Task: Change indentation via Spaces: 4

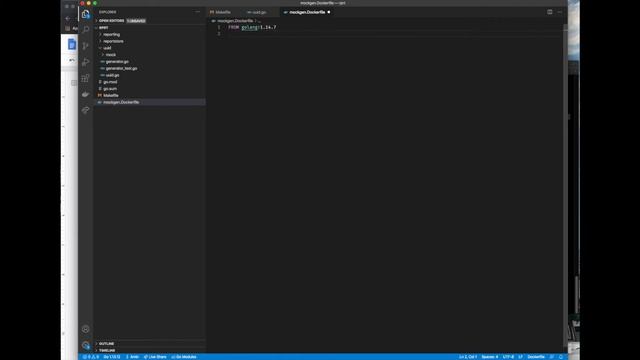Action: click(489, 357)
